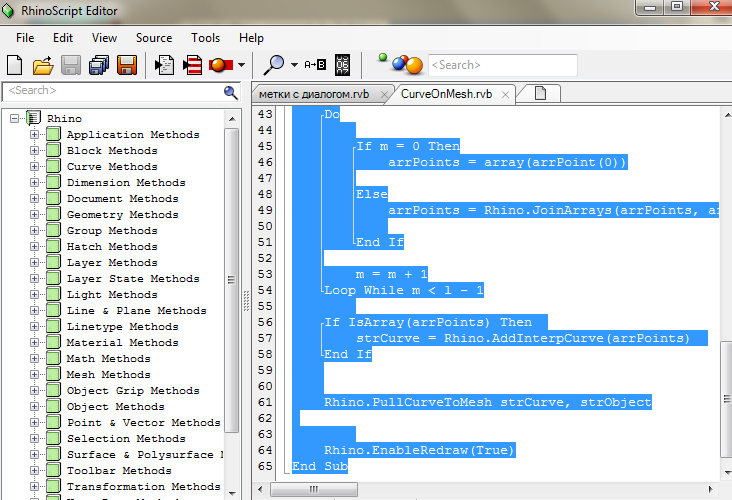This screenshot has height=500, width=732.
Task: Expand Dimension Methods node
Action: [34, 183]
